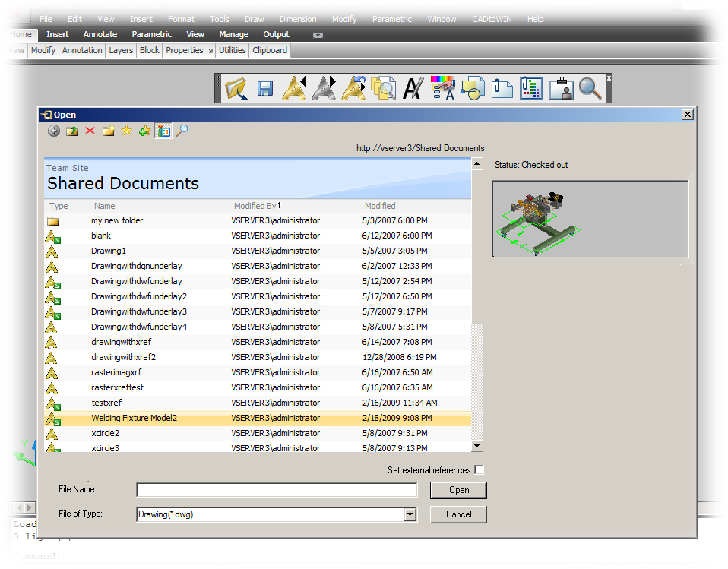Click the blue floppy disk save icon
This screenshot has width=728, height=569.
(265, 88)
